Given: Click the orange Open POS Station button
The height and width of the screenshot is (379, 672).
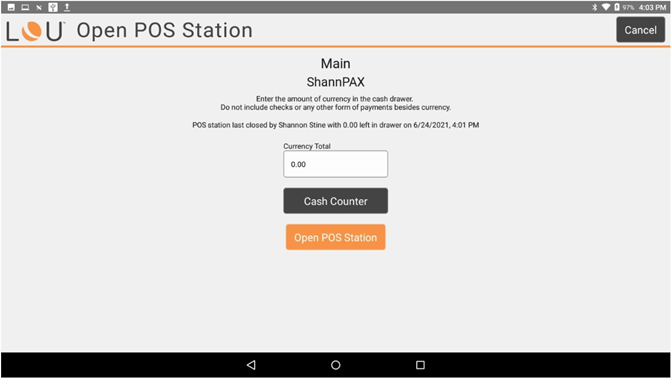Looking at the screenshot, I should (336, 237).
